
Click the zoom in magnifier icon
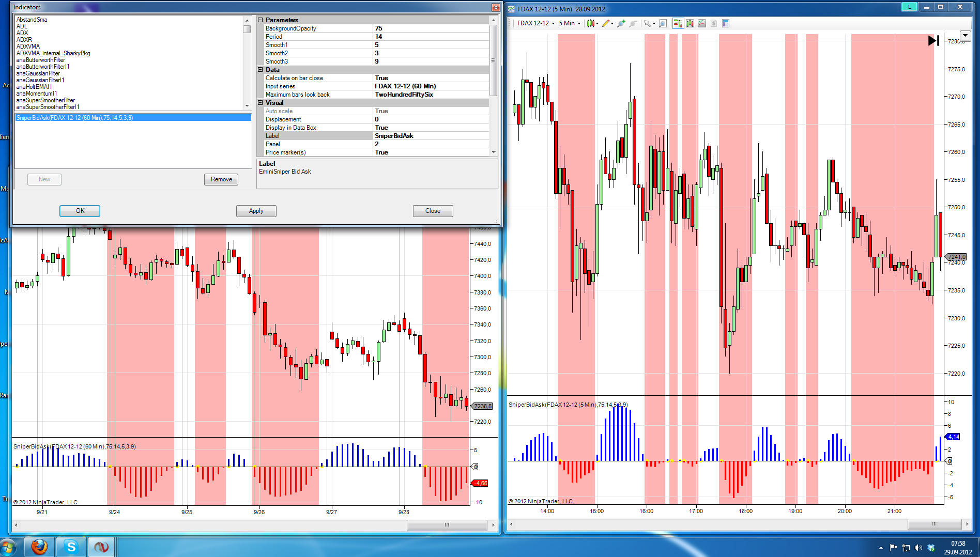[621, 23]
